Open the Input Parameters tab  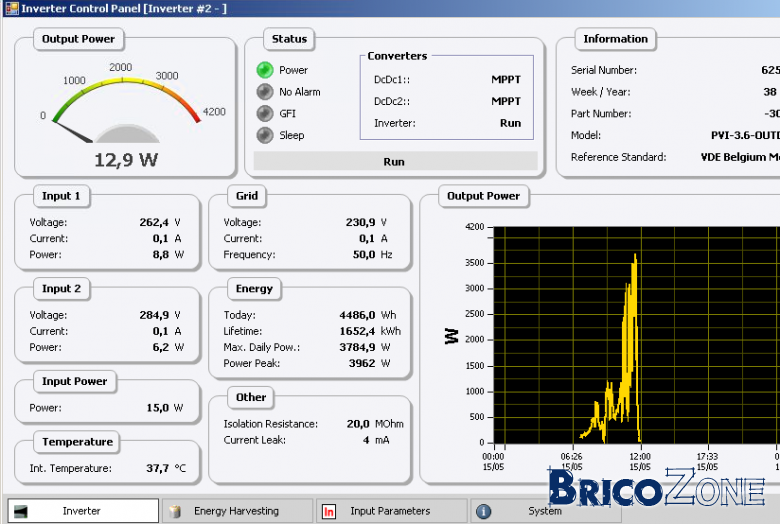(391, 511)
